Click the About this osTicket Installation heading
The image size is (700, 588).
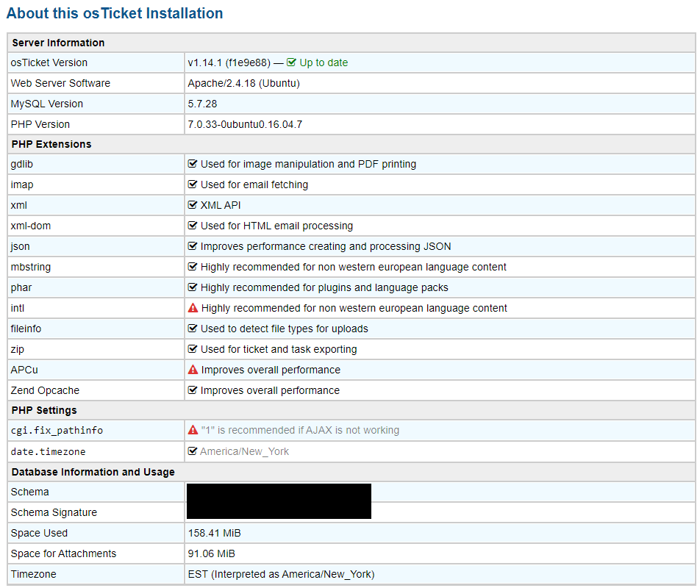(115, 13)
